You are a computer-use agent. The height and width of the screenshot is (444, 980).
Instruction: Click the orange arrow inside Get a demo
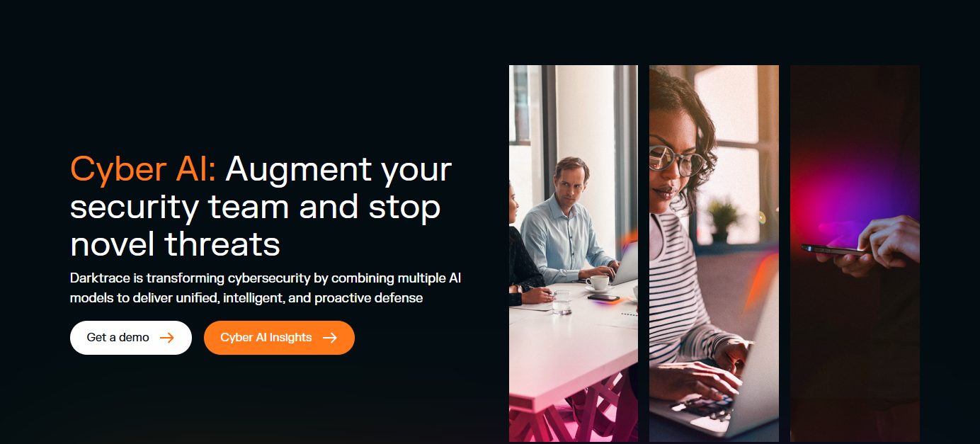pyautogui.click(x=167, y=338)
